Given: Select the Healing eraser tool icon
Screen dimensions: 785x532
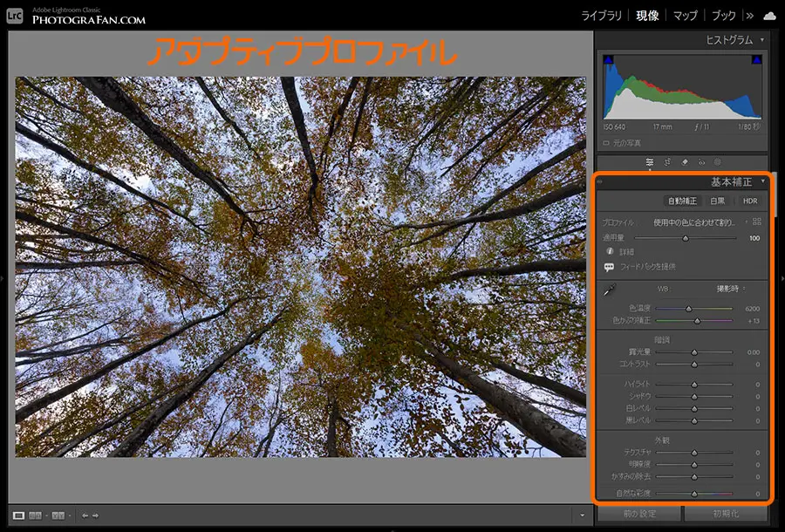Looking at the screenshot, I should [685, 162].
